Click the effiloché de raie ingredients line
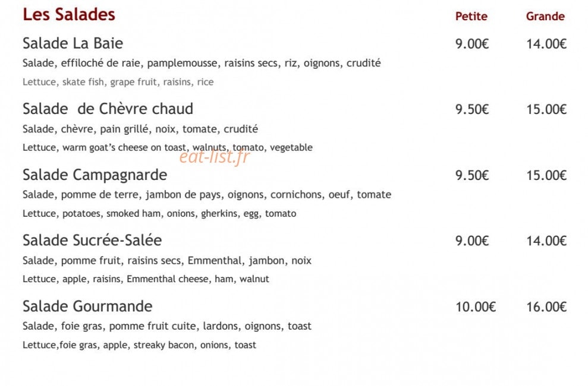This screenshot has height=386, width=588. coord(202,63)
